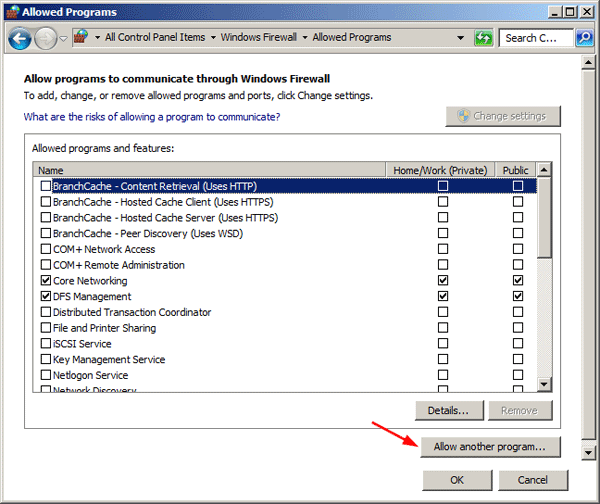The height and width of the screenshot is (504, 600).
Task: Enable the File and Printer Sharing checkbox
Action: pyautogui.click(x=45, y=328)
